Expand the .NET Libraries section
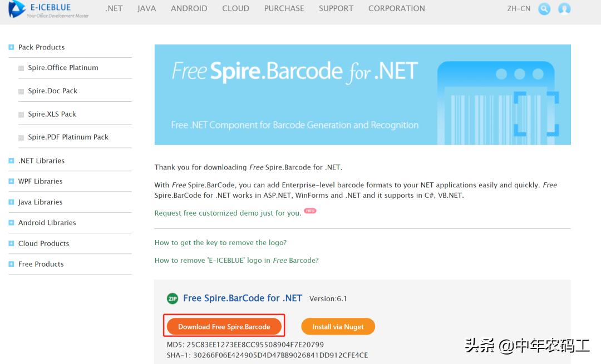Screen dimensions: 601x364 point(11,161)
